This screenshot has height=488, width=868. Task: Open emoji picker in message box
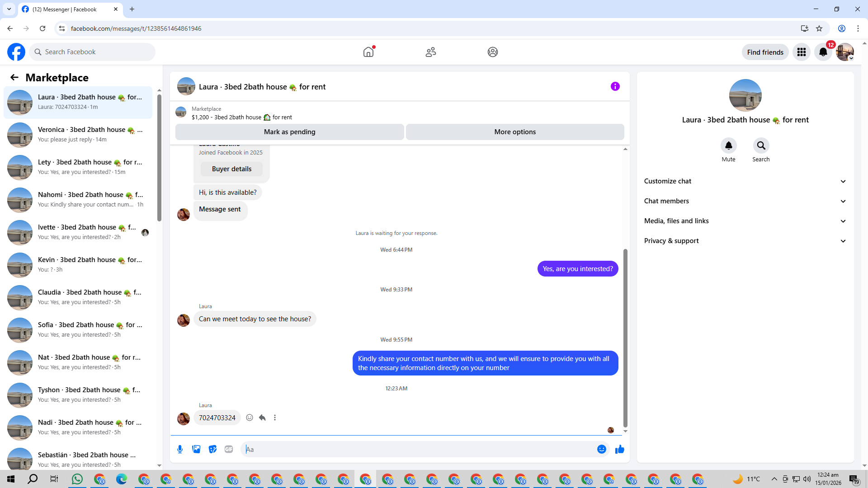tap(601, 449)
